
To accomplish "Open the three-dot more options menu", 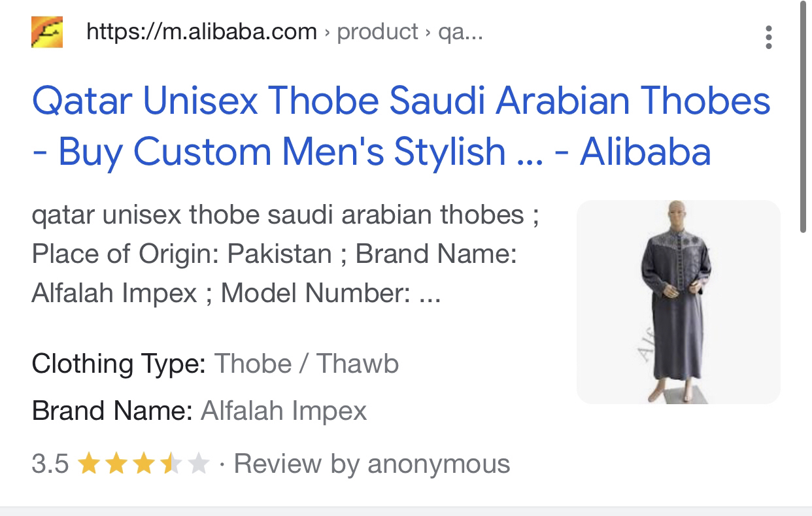I will (768, 37).
